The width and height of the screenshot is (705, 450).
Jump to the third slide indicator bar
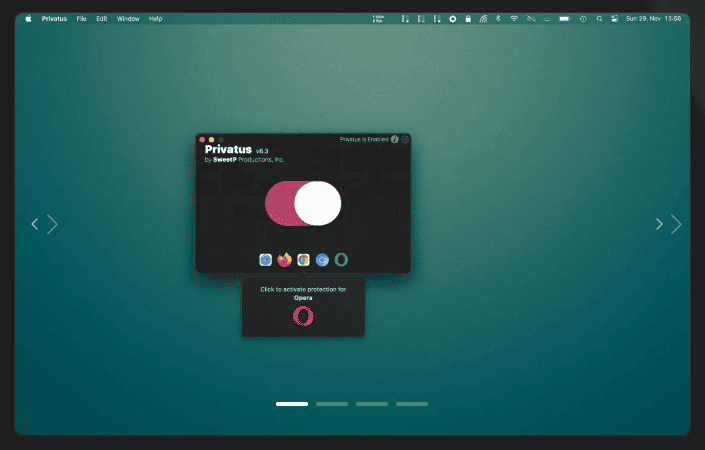pos(372,404)
